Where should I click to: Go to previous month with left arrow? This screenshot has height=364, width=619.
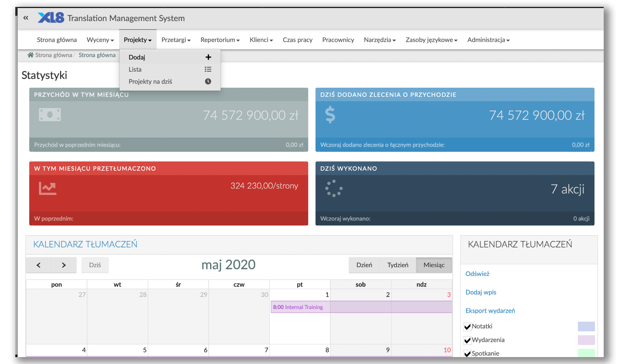pos(39,265)
